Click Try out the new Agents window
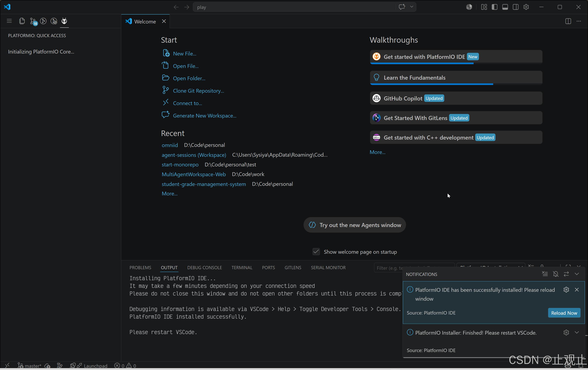 (355, 225)
